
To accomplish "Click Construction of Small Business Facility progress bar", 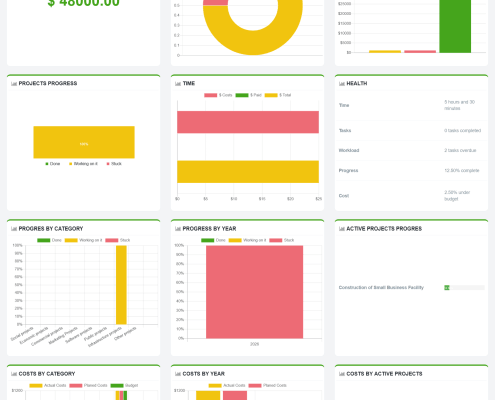I will [464, 288].
